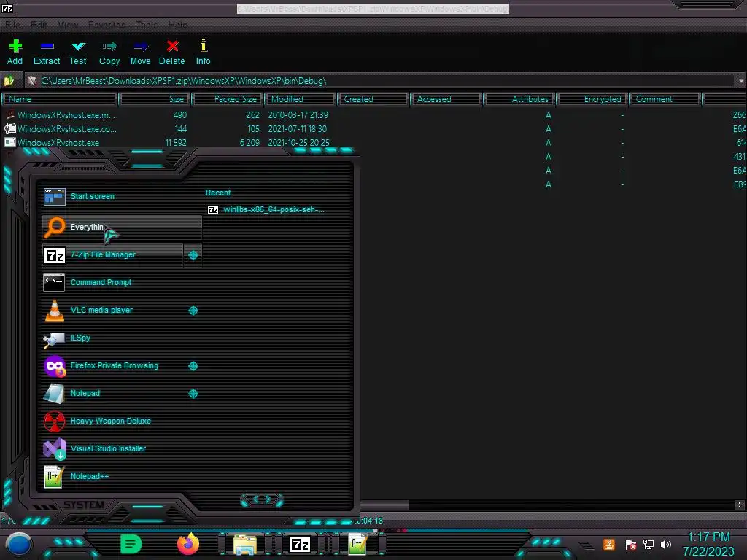Open the Help menu
The width and height of the screenshot is (747, 560).
[x=178, y=25]
